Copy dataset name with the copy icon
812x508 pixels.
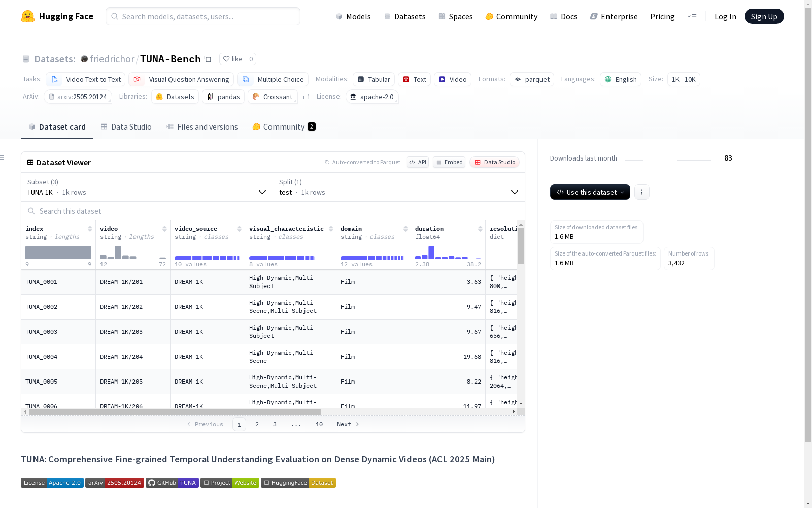tap(208, 59)
